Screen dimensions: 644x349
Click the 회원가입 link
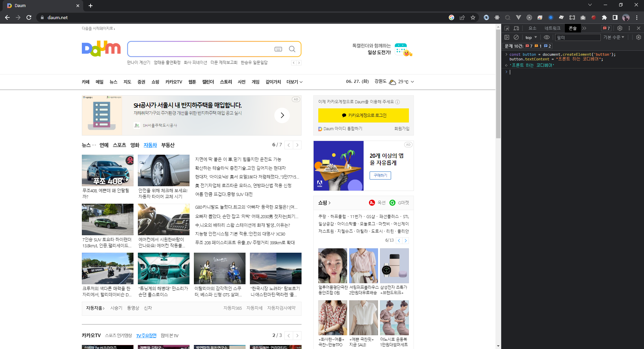pyautogui.click(x=402, y=129)
